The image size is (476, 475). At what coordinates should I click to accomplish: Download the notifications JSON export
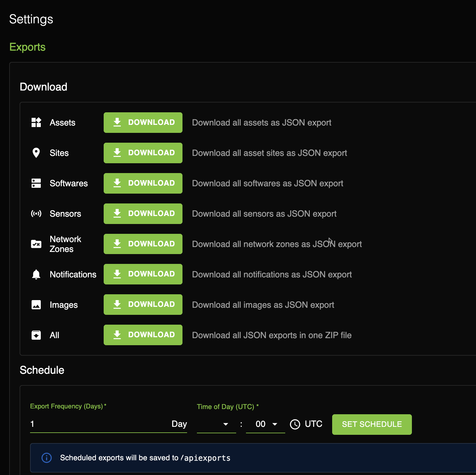click(143, 274)
